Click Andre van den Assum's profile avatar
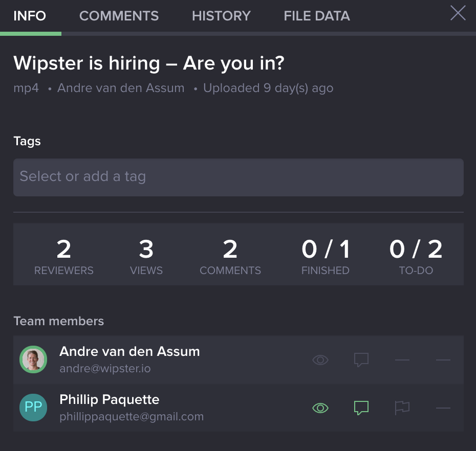The image size is (476, 451). pos(33,359)
